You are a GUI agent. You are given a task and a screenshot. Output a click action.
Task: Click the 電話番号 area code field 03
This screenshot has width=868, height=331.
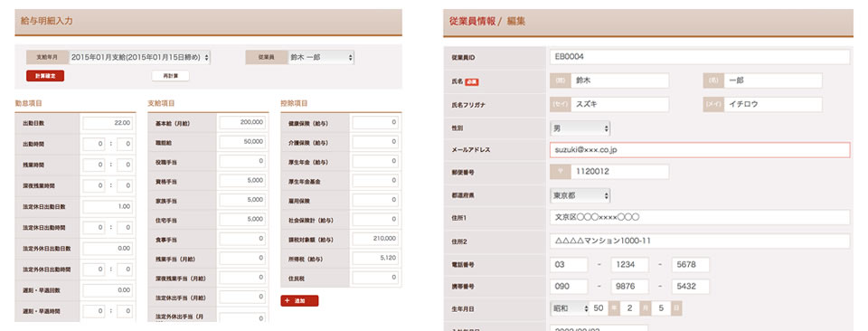(x=569, y=265)
